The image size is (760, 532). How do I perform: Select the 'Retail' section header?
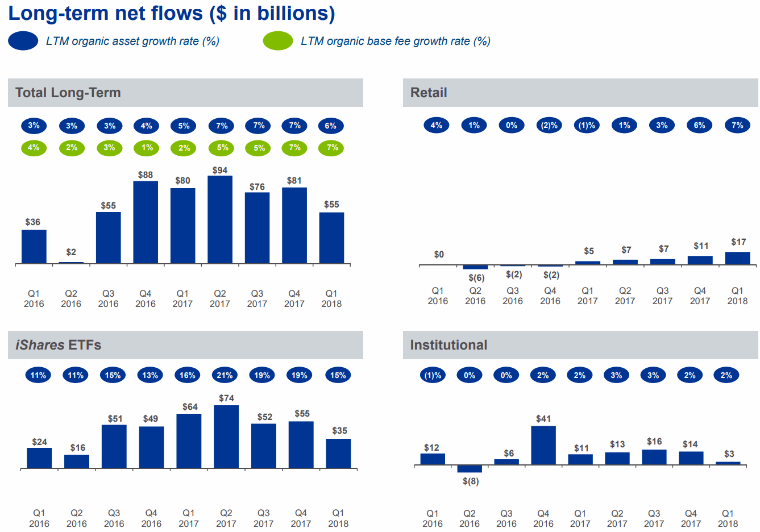[x=580, y=93]
